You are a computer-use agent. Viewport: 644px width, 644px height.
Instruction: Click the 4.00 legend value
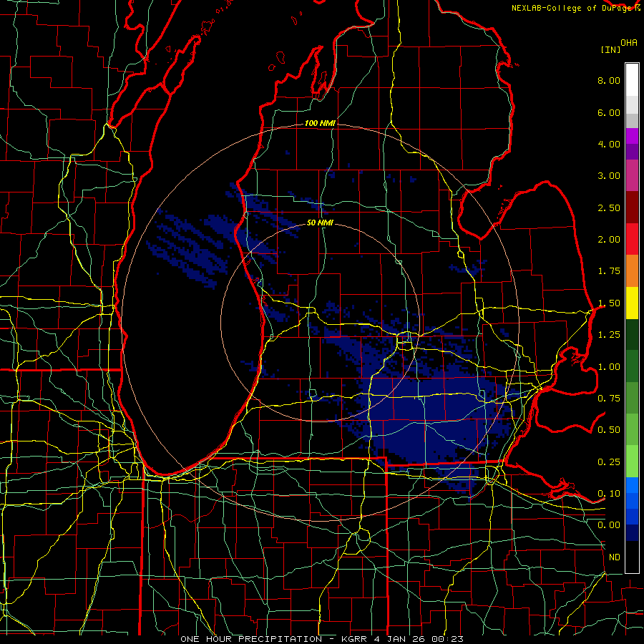609,144
